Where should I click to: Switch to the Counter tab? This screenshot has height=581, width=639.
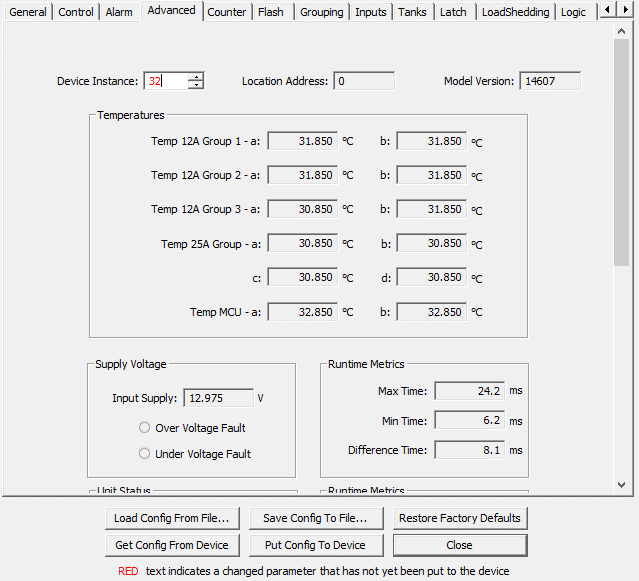(x=227, y=12)
